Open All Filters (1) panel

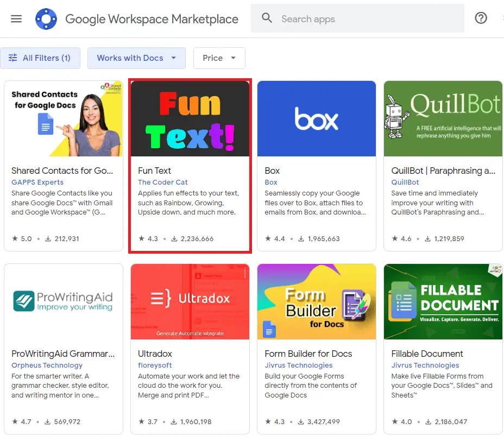point(40,58)
